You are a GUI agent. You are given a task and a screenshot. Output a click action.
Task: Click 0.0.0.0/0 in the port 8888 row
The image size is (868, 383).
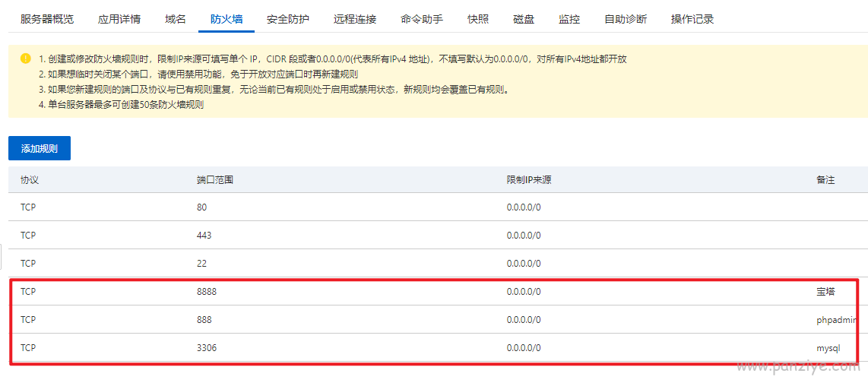click(x=523, y=291)
